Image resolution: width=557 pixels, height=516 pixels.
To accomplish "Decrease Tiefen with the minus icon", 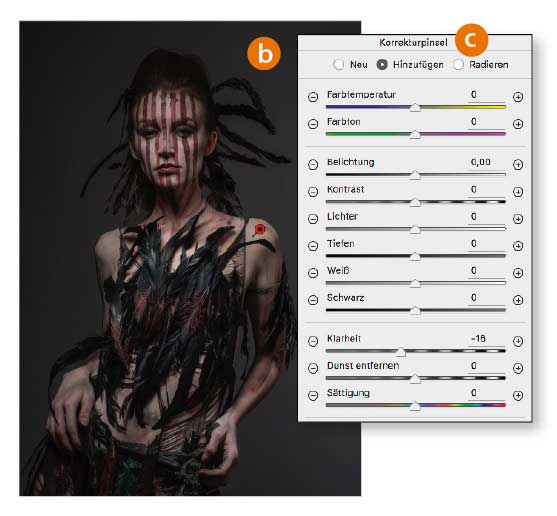I will click(x=313, y=246).
